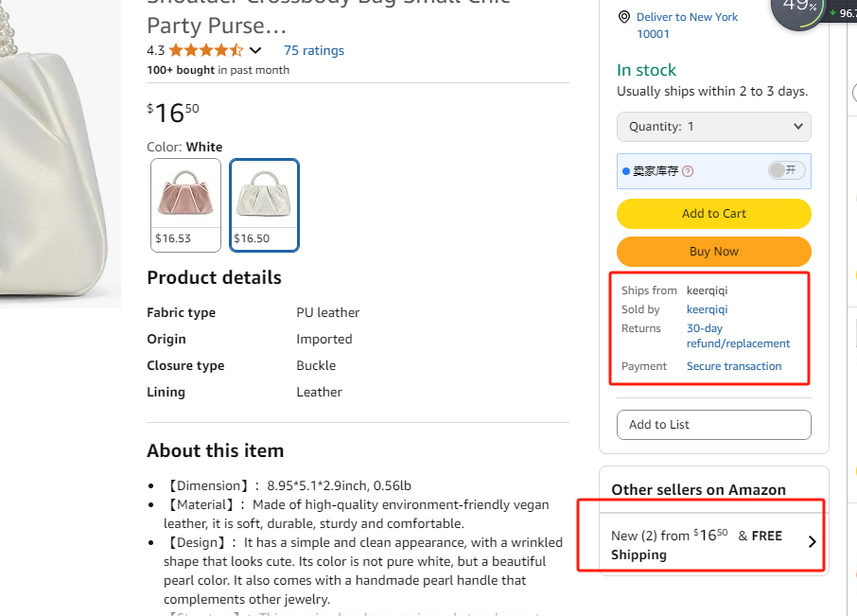Image resolution: width=857 pixels, height=616 pixels.
Task: Open Deliver to New York 10001 link
Action: 687,26
